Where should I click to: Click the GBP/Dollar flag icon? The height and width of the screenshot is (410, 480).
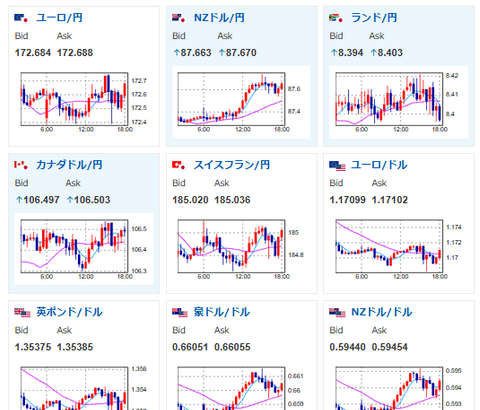click(22, 312)
